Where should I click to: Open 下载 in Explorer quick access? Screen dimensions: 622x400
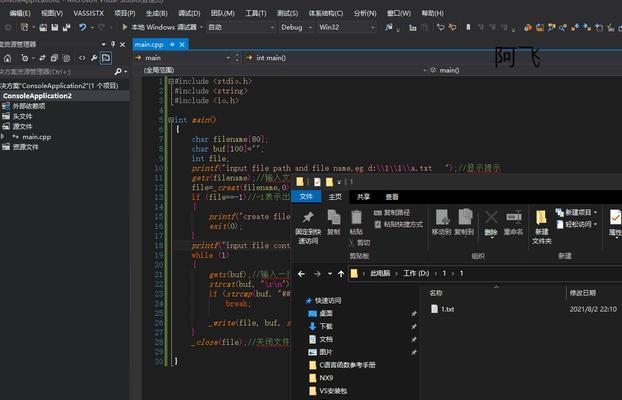pos(326,326)
